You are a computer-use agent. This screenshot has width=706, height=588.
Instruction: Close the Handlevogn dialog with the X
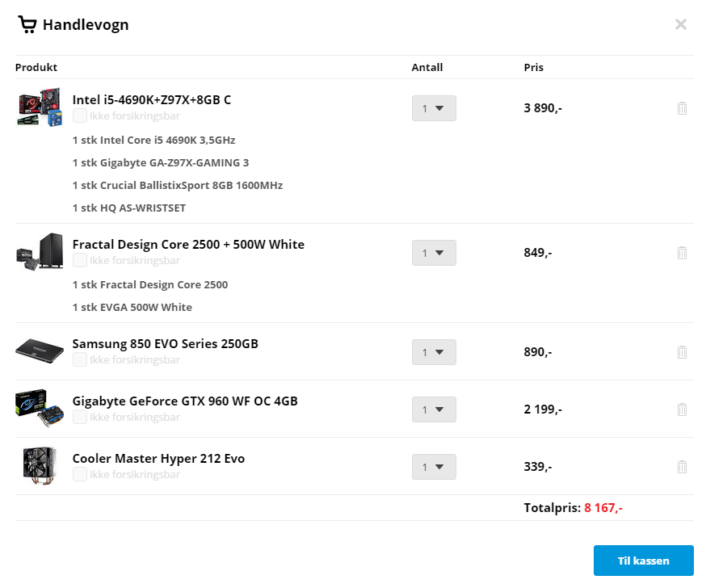tap(680, 24)
